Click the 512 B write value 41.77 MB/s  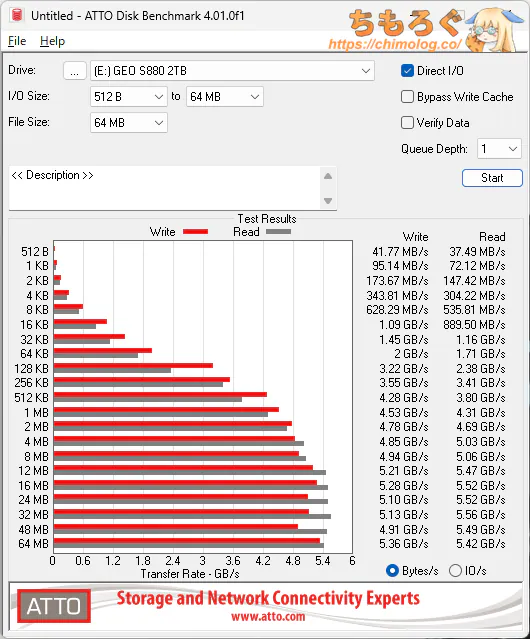[x=400, y=252]
